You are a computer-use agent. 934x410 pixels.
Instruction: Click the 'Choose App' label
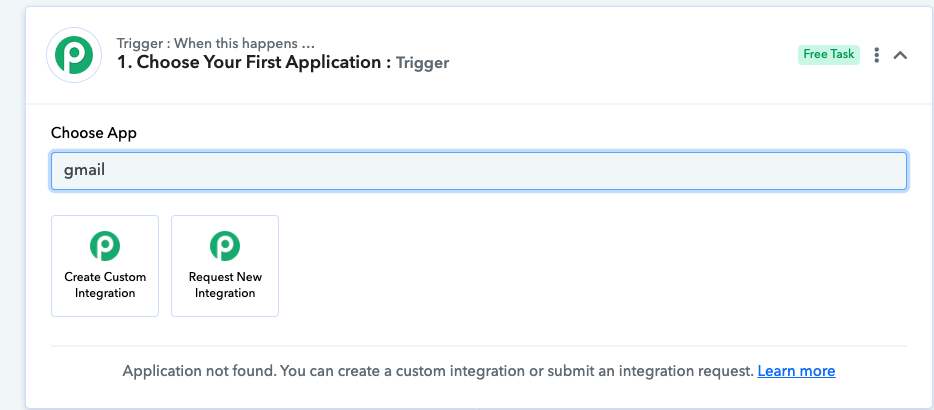tap(94, 133)
